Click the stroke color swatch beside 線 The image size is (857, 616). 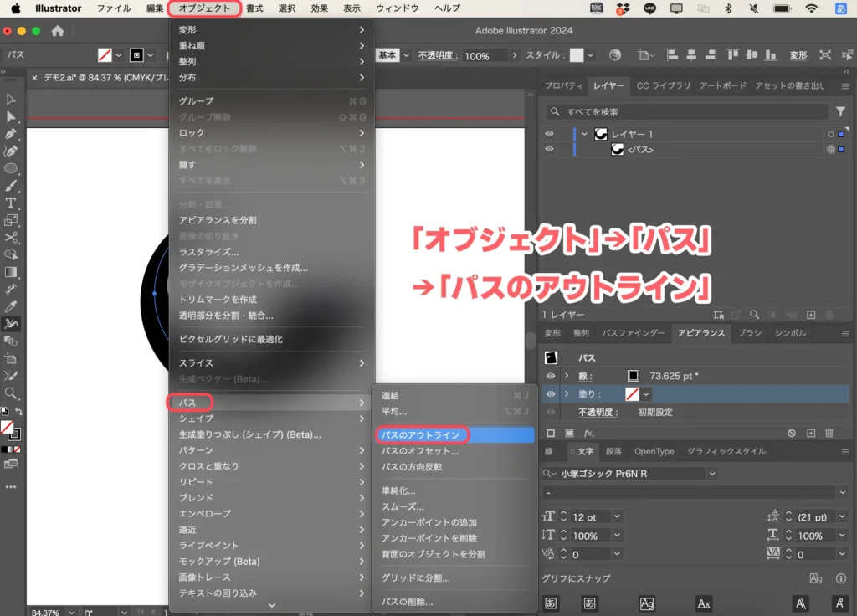click(634, 376)
